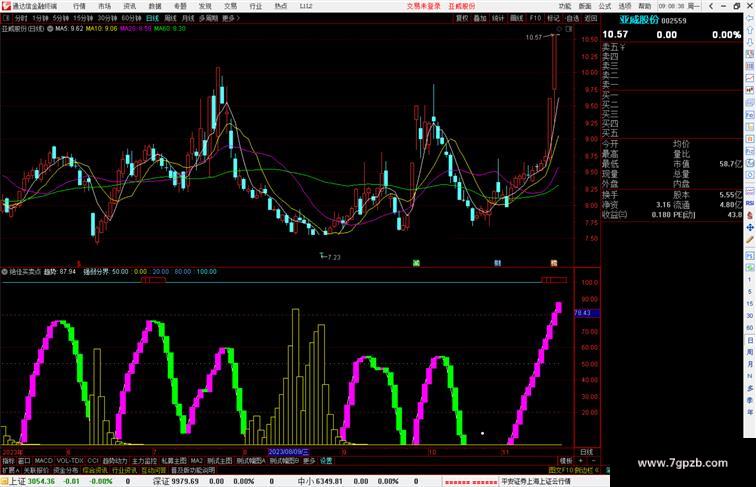Screen dimensions: 756x487
Task: Click the 深证 index in status bar
Action: click(x=161, y=481)
